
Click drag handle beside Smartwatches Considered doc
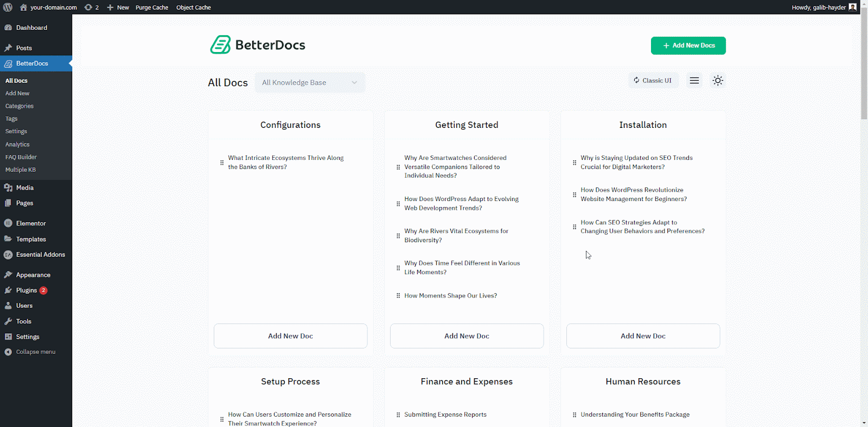(x=398, y=167)
